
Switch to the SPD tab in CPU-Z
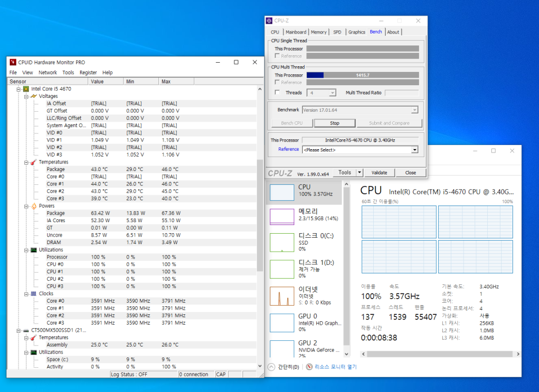point(337,32)
